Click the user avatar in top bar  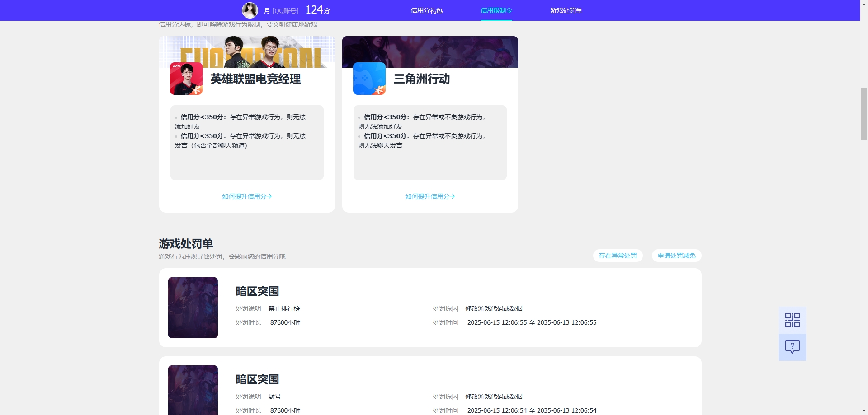tap(250, 10)
